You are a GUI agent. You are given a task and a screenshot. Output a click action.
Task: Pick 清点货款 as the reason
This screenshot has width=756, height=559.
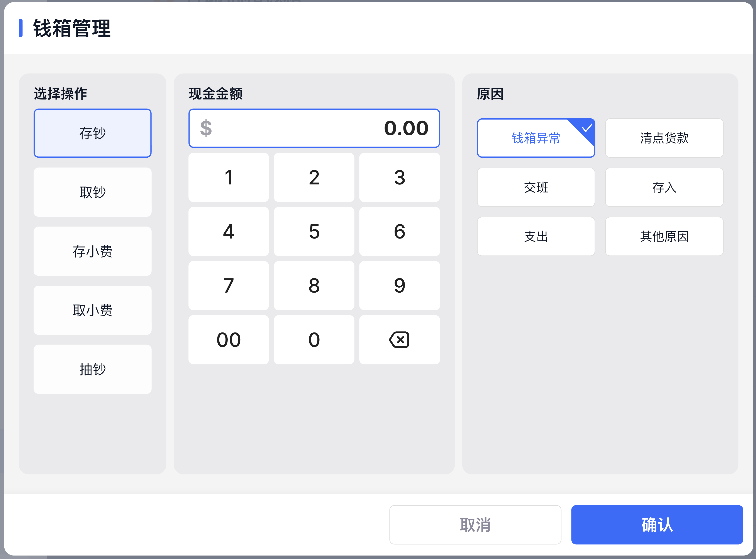[x=664, y=138]
